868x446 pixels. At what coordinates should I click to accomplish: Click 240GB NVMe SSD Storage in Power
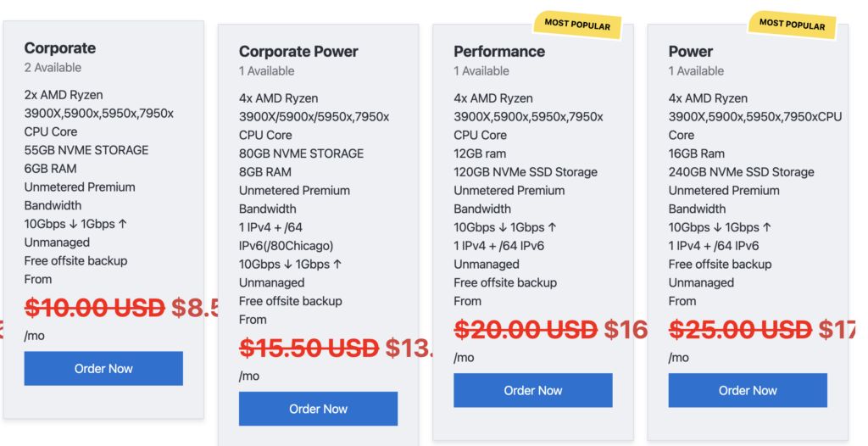[741, 172]
